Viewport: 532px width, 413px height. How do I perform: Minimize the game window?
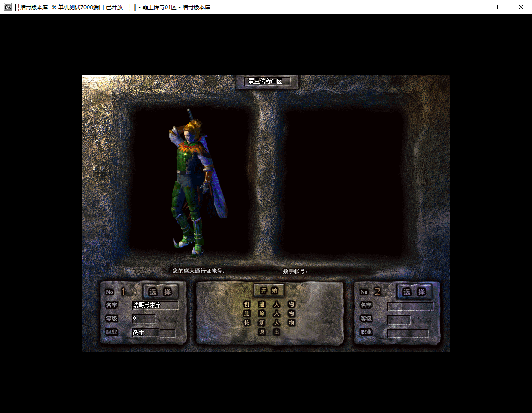479,7
